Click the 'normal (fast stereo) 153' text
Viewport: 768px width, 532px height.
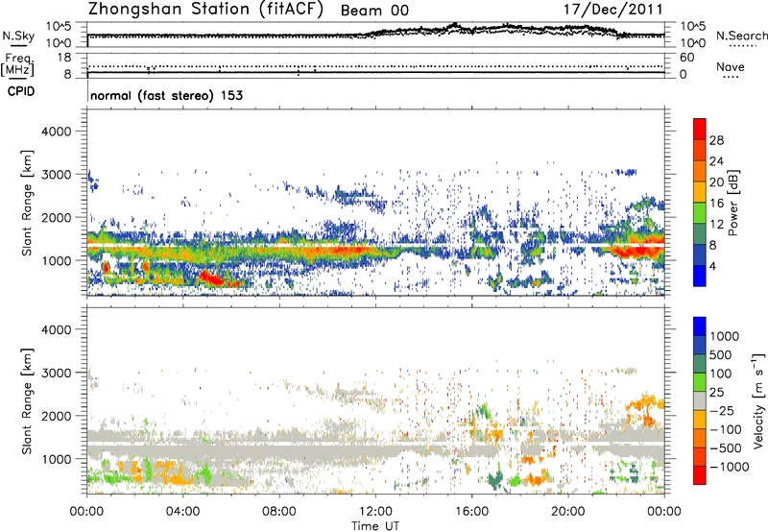166,95
